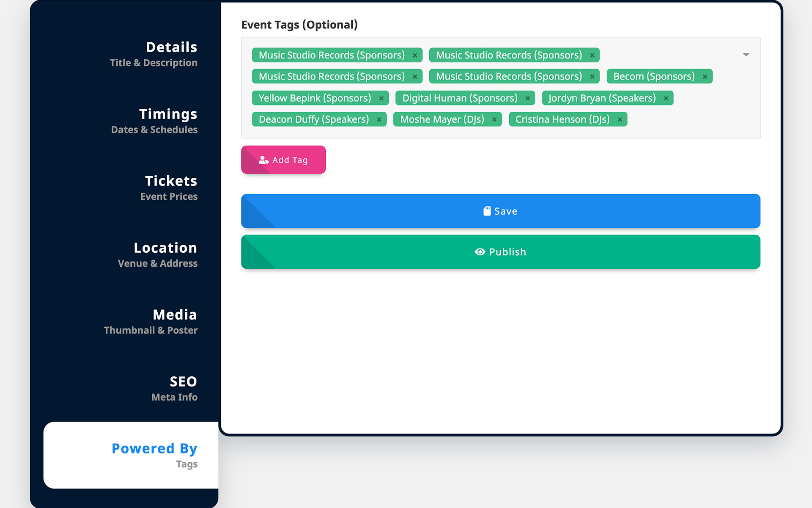Click the Add Tag button

(x=283, y=160)
